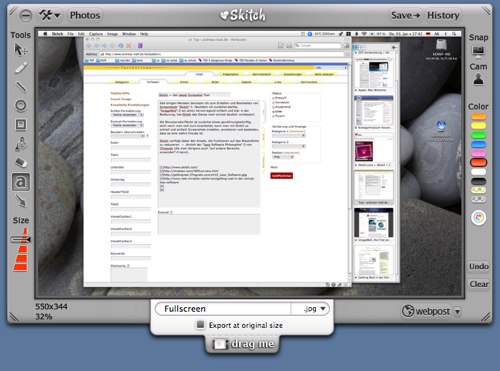
Task: Click the Fullscreen image name field
Action: click(x=223, y=309)
